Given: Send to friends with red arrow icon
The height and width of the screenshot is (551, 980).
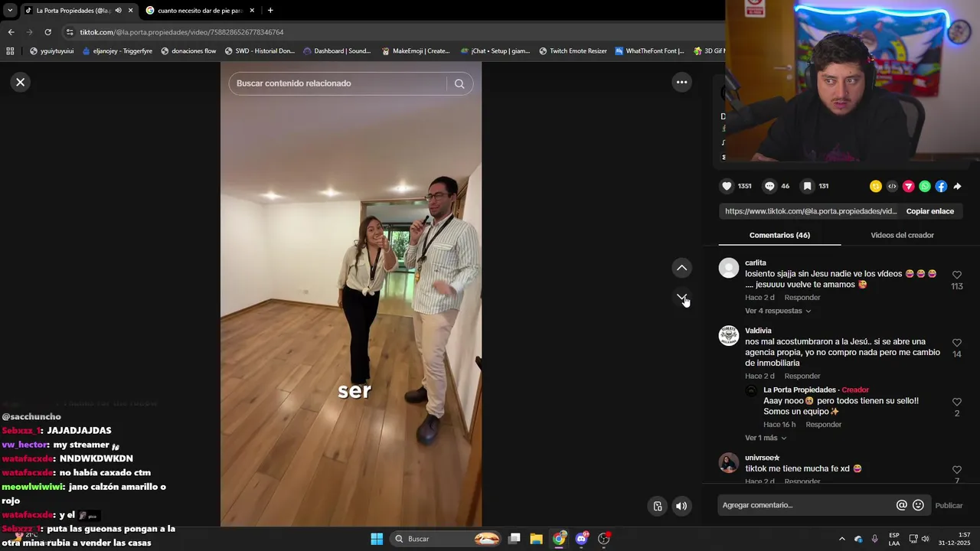Looking at the screenshot, I should [x=909, y=186].
